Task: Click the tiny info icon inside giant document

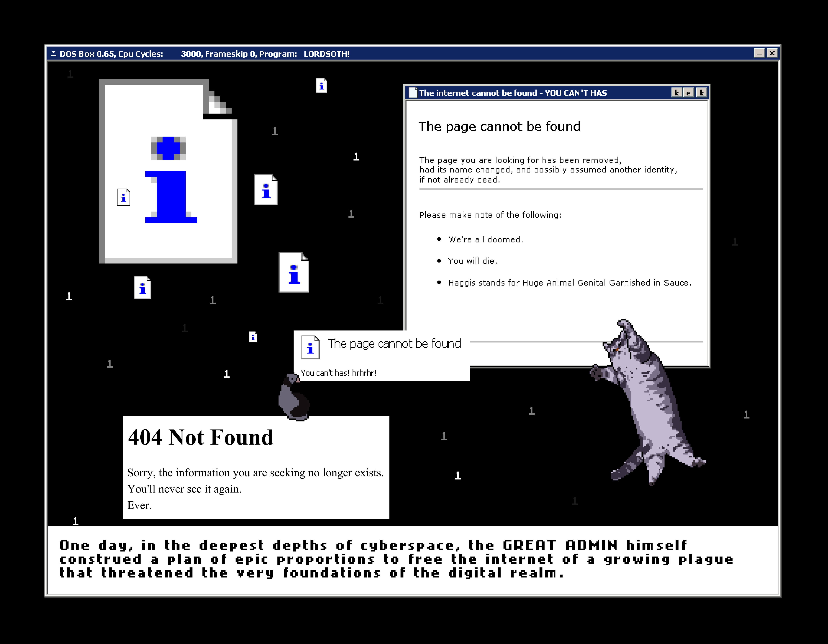Action: pyautogui.click(x=124, y=197)
